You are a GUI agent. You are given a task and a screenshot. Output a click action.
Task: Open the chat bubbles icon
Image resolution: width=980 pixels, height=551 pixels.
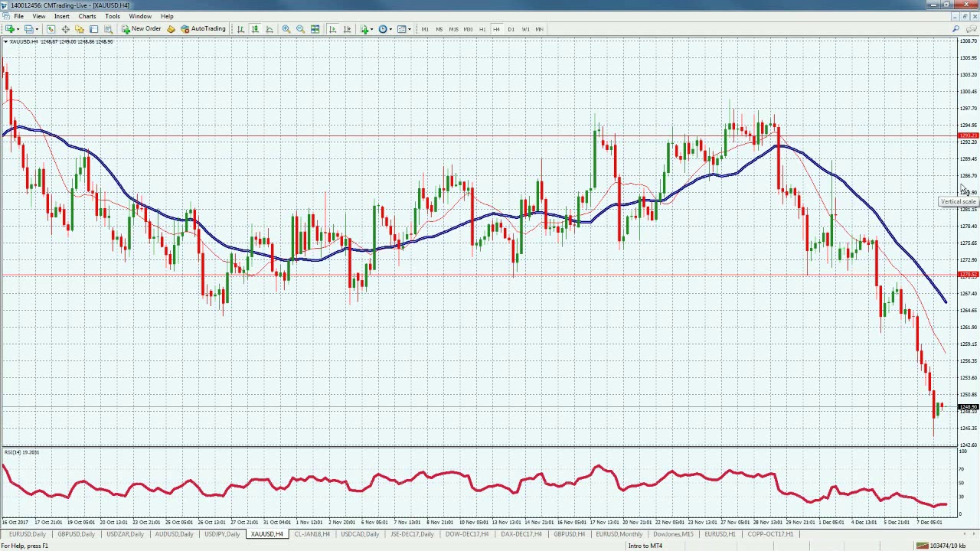971,29
